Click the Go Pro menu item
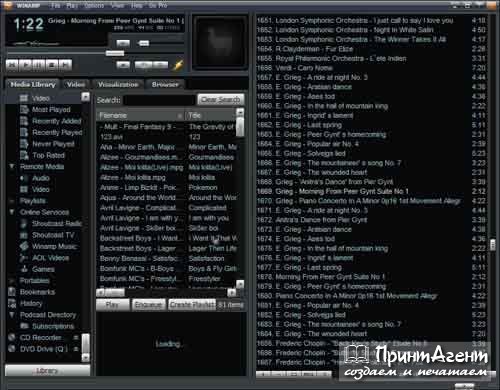 tap(158, 6)
